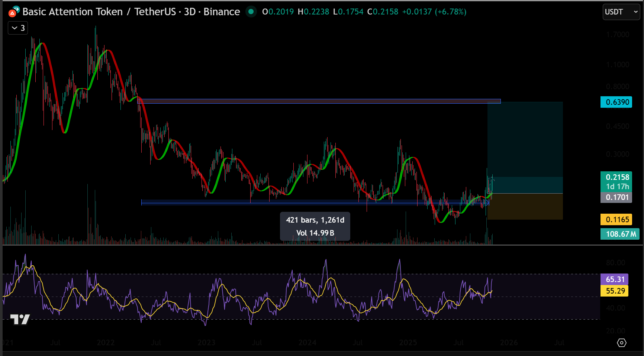Click the purple RSI 65.31 value label
The width and height of the screenshot is (644, 356).
click(x=615, y=279)
